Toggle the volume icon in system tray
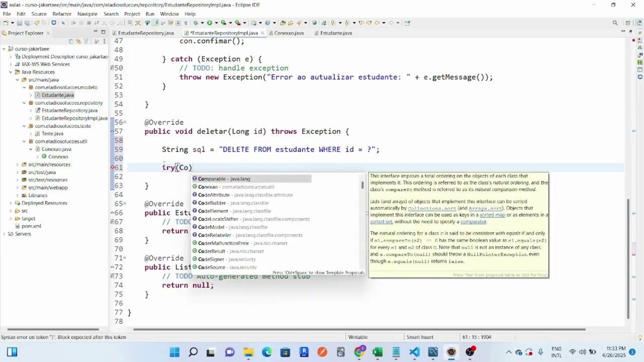This screenshot has height=362, width=644. 583,352
